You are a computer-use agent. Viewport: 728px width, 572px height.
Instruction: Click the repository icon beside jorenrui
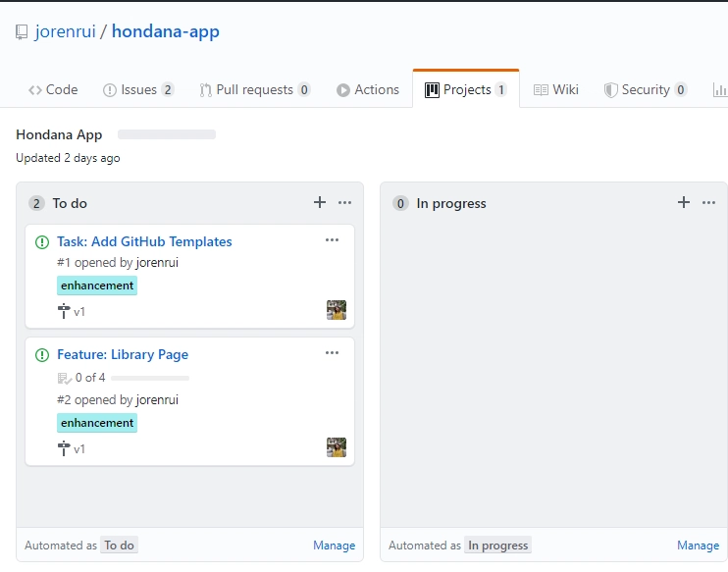point(22,32)
